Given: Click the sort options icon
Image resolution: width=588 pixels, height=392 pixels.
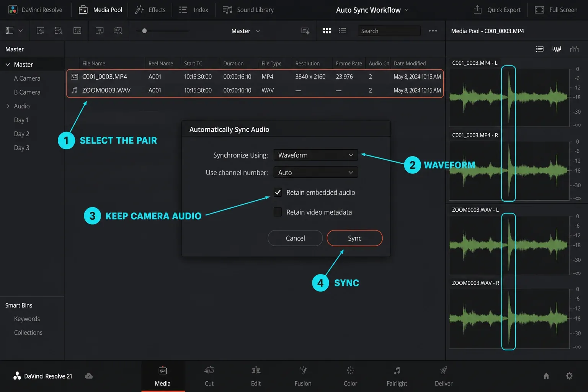Looking at the screenshot, I should pos(305,31).
